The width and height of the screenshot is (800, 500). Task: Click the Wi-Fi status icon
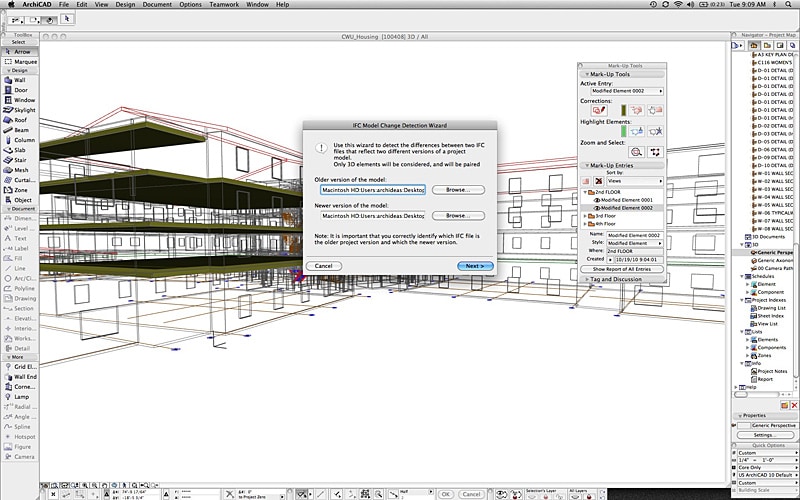(x=678, y=4)
